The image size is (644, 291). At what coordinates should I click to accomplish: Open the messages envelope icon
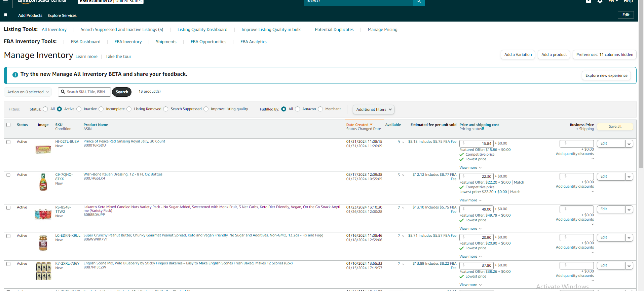pos(589,1)
